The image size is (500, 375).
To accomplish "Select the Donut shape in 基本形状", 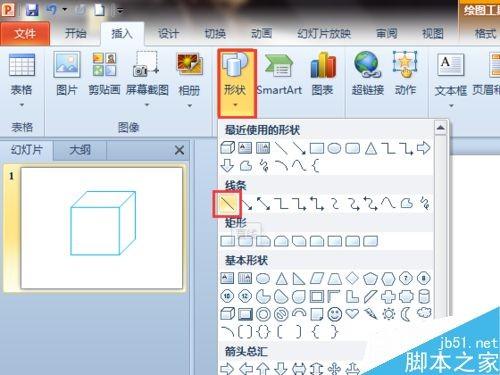I will click(263, 314).
